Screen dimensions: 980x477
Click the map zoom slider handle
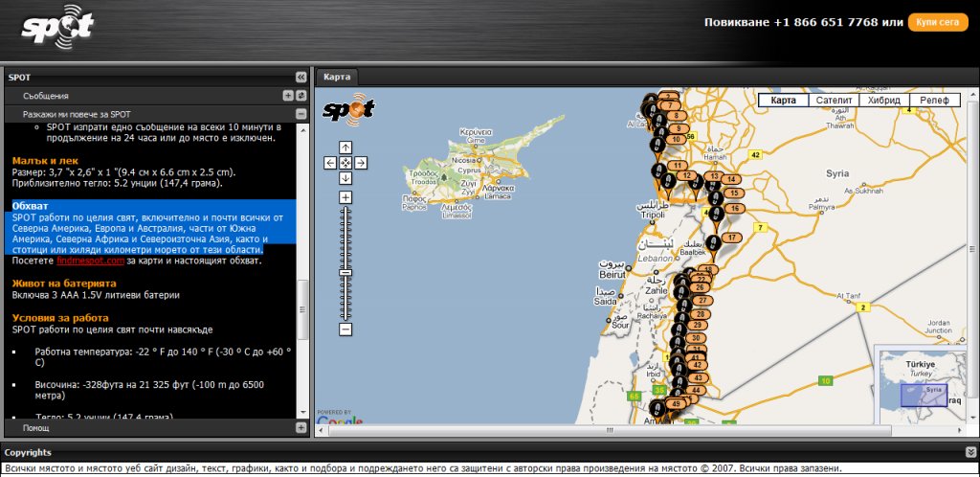(x=345, y=273)
